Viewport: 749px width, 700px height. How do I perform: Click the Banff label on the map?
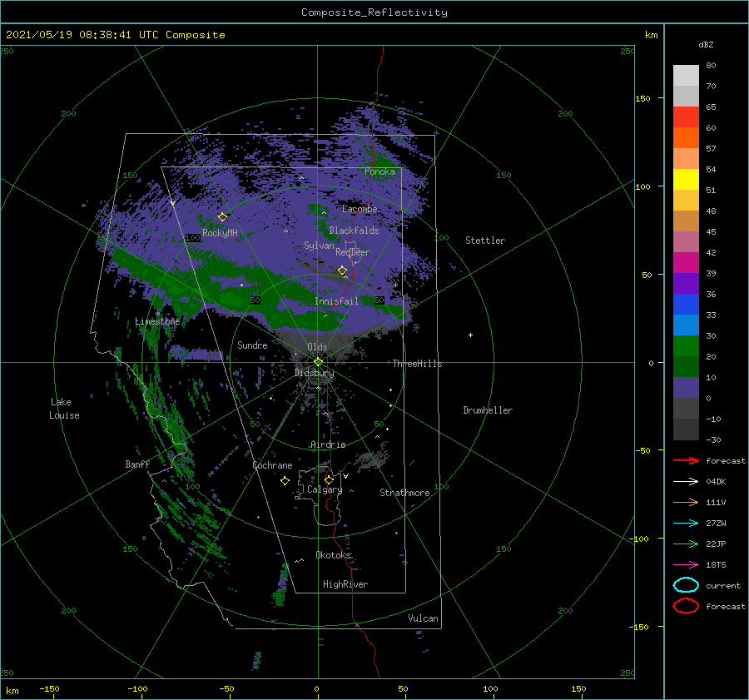137,464
